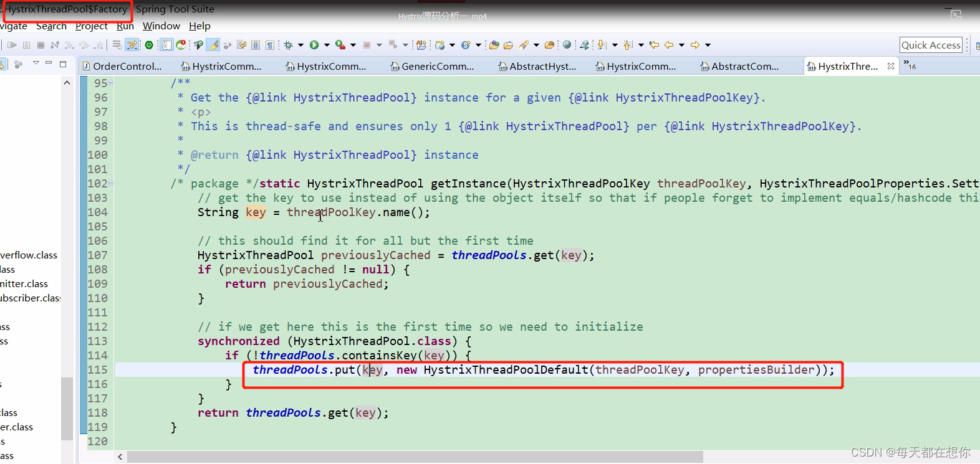Click the new Java package wizard icon
This screenshot has height=464, width=980.
[421, 45]
